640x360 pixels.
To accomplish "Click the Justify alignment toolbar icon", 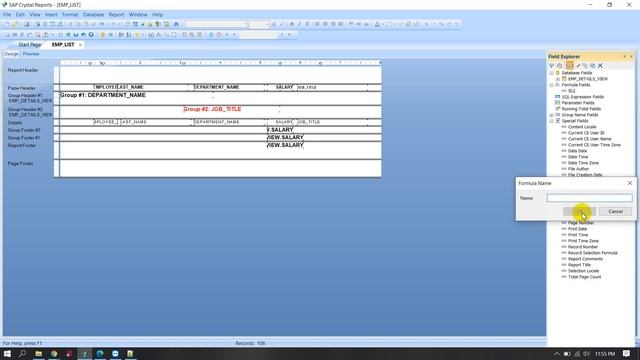I will click(x=340, y=24).
